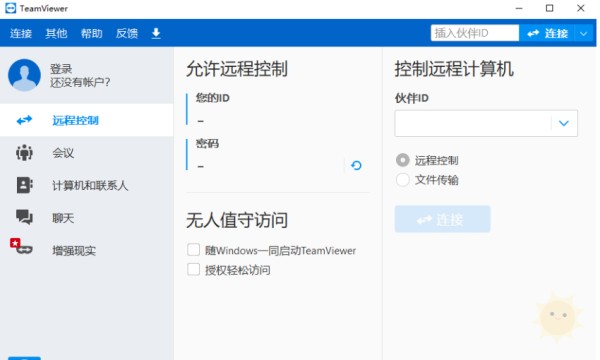Click the large 连接 button under radio options
This screenshot has width=600, height=360.
coord(442,219)
